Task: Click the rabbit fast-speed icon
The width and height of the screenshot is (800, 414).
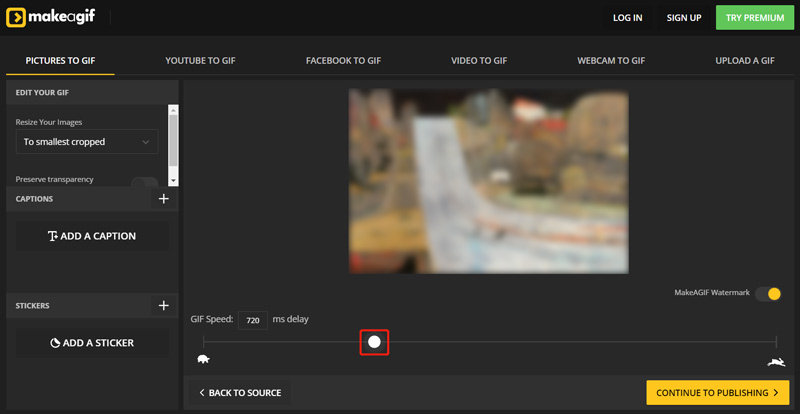Action: coord(775,361)
